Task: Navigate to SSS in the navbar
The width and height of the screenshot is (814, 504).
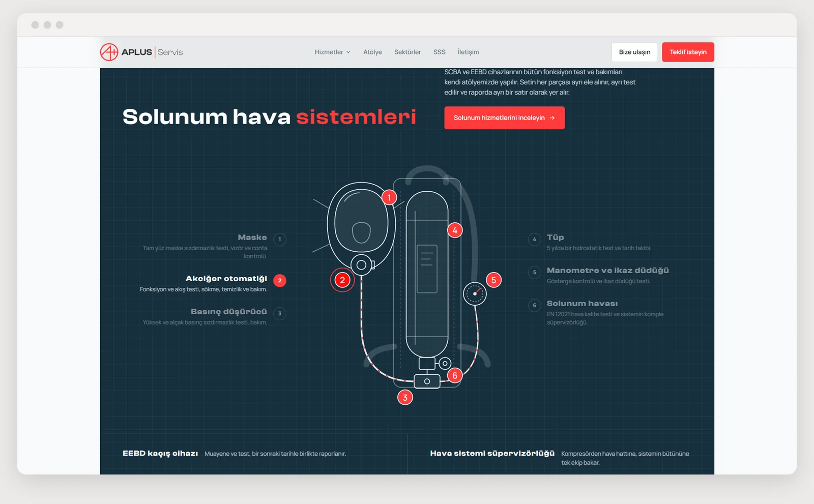Action: pyautogui.click(x=440, y=52)
